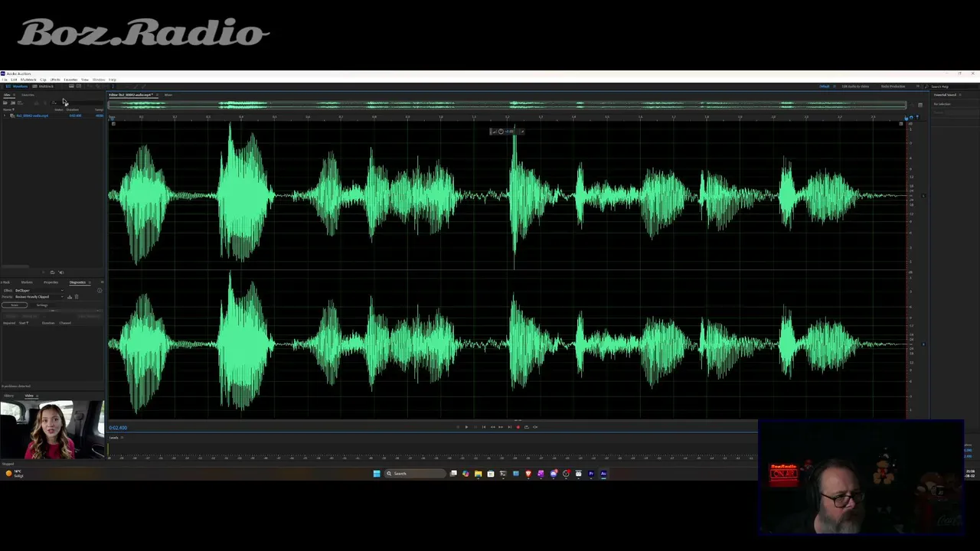Open the File menu
This screenshot has width=980, height=551.
click(3, 80)
